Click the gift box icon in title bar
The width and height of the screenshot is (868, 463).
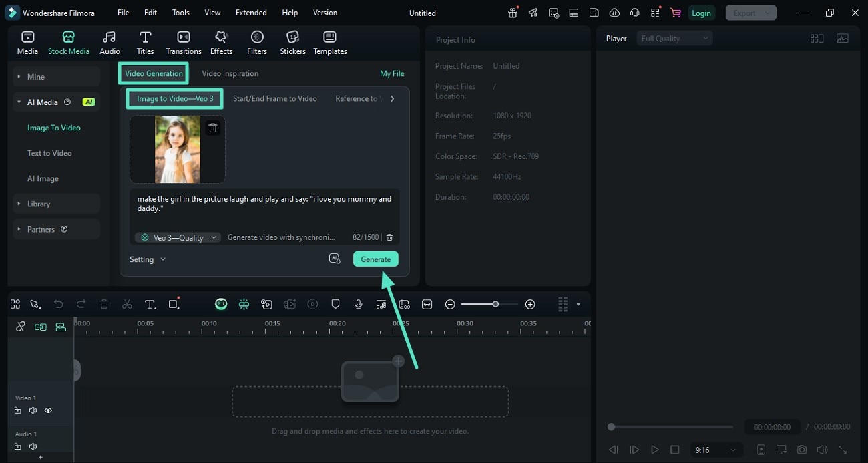coord(512,13)
